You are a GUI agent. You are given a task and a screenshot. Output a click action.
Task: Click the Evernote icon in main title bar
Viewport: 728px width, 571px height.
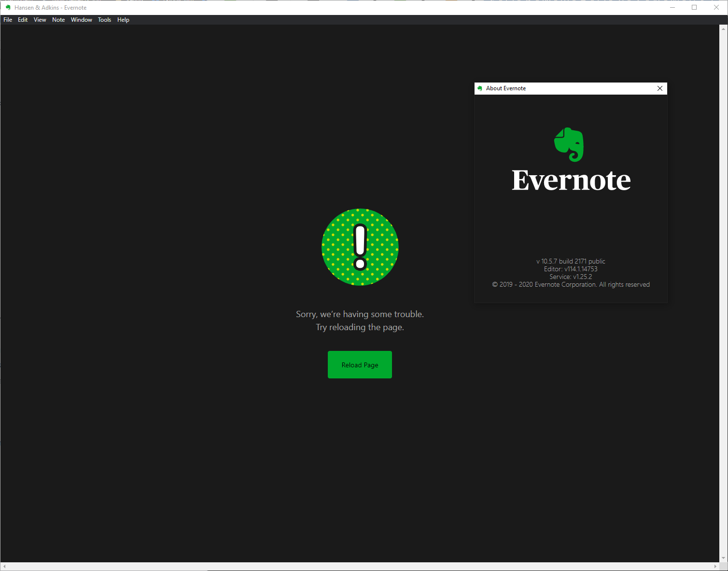pos(8,8)
